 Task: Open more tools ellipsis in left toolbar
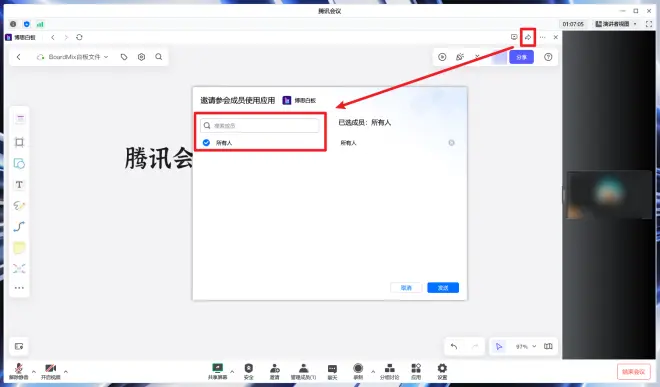coord(19,288)
